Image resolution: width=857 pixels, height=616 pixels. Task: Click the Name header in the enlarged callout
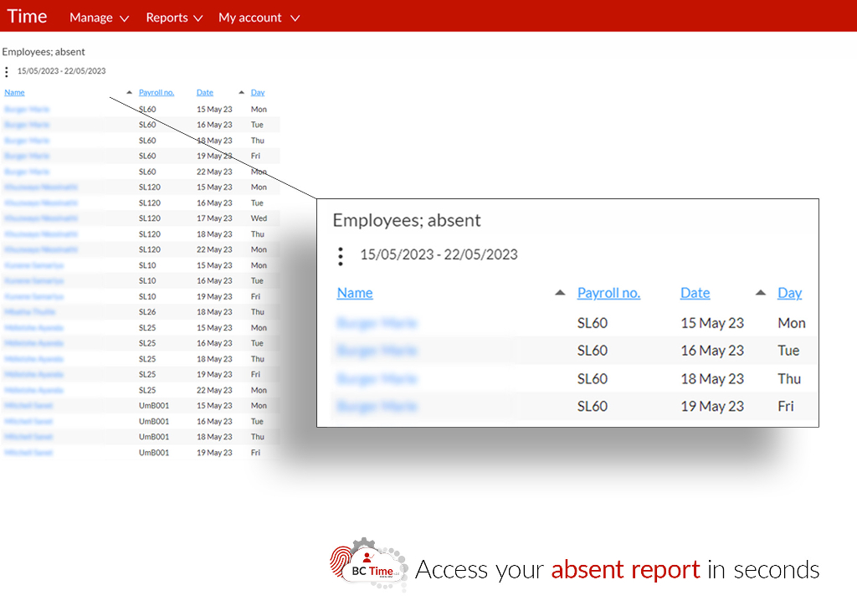355,293
